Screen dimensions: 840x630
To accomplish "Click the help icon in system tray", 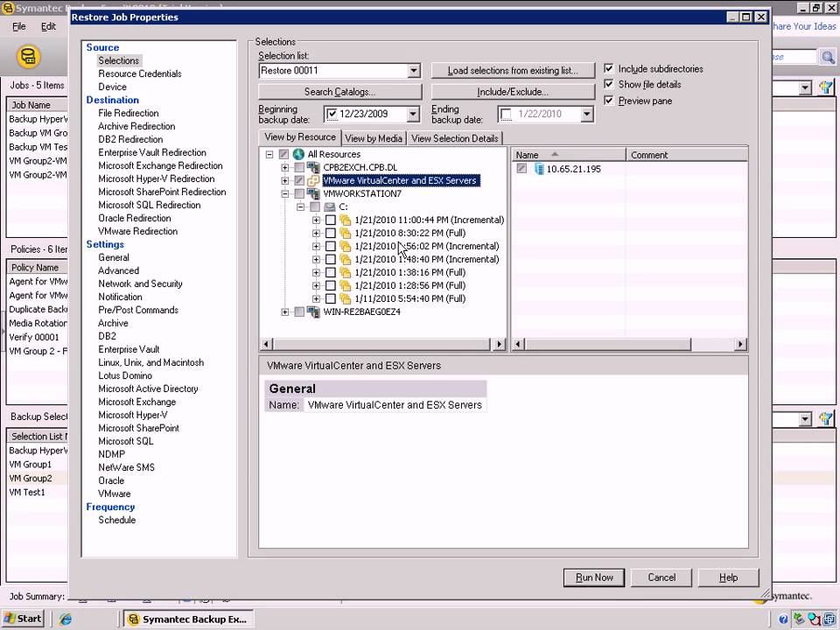I will pyautogui.click(x=783, y=619).
